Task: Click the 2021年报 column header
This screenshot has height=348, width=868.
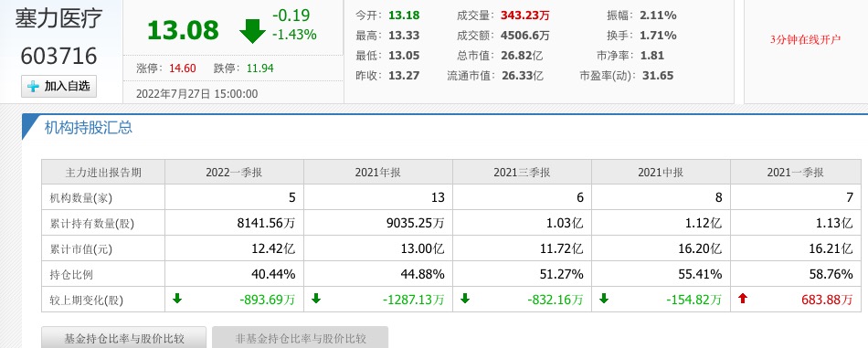Action: pyautogui.click(x=378, y=173)
